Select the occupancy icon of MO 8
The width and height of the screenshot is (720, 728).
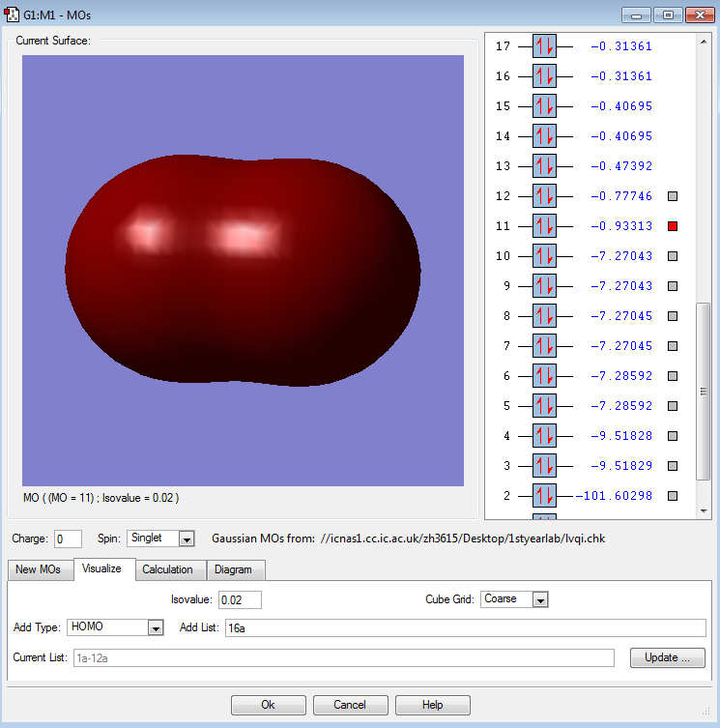544,316
